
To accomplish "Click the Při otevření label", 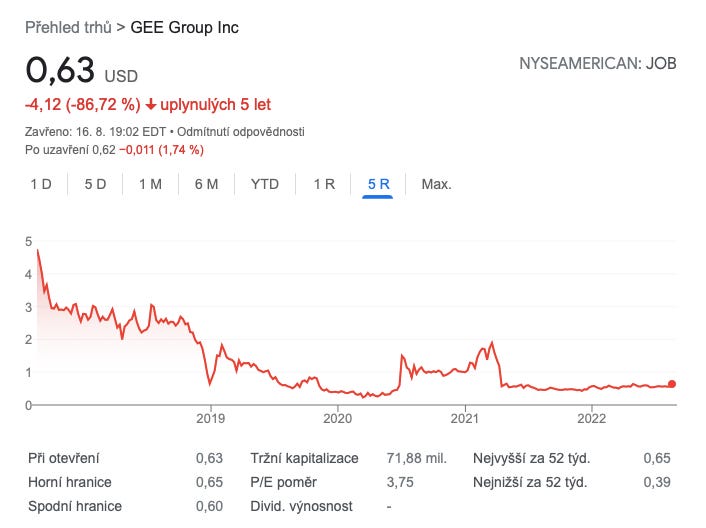I will coord(63,458).
